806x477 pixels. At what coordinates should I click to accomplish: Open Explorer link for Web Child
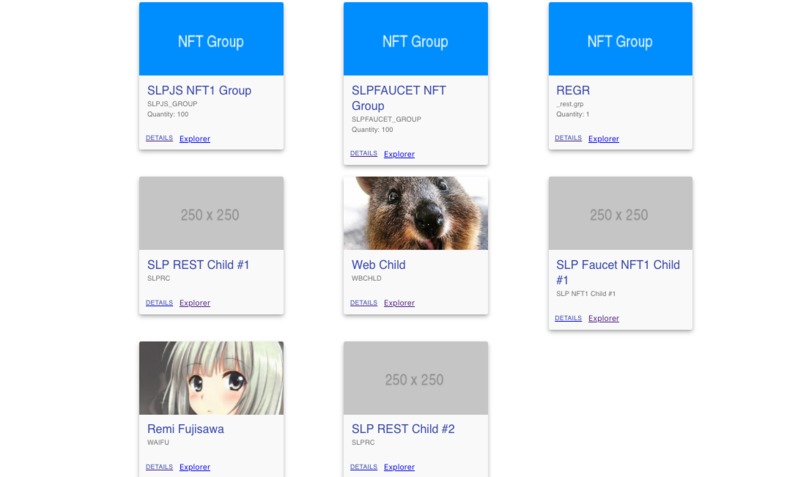[399, 303]
